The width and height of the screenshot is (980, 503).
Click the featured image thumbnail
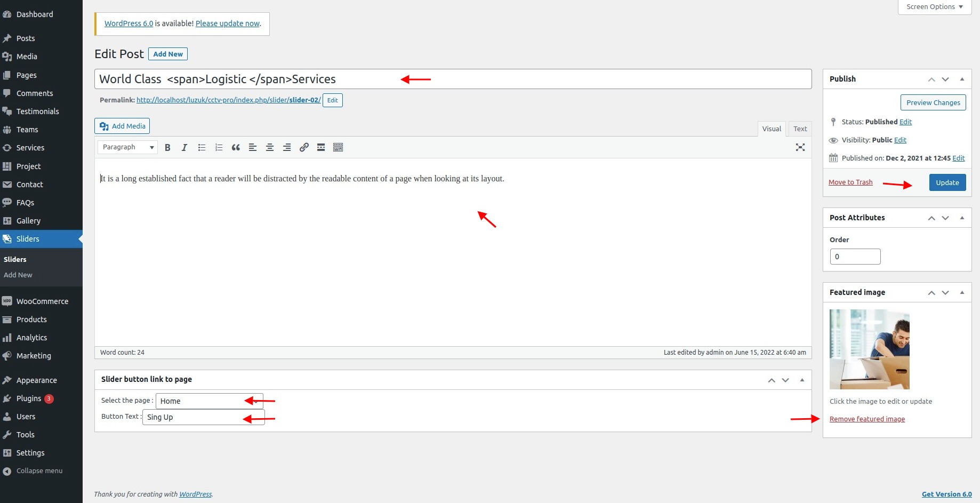tap(869, 349)
